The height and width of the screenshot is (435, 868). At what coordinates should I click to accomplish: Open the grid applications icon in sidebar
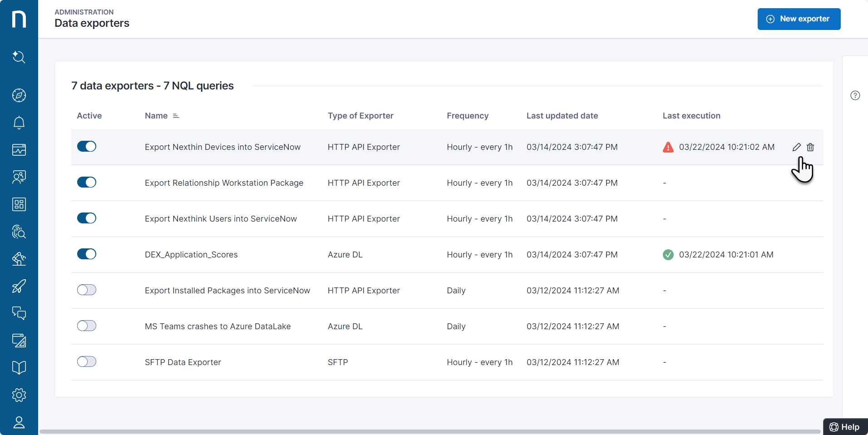(x=19, y=204)
